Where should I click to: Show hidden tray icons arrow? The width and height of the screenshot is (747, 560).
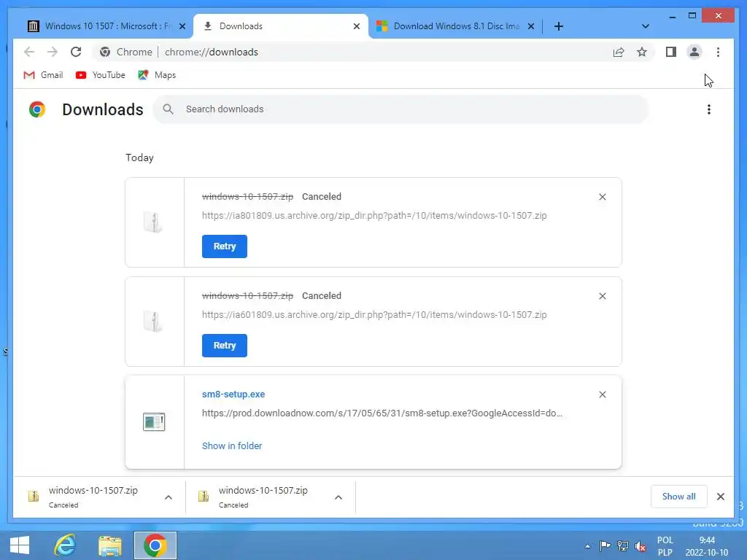point(587,546)
